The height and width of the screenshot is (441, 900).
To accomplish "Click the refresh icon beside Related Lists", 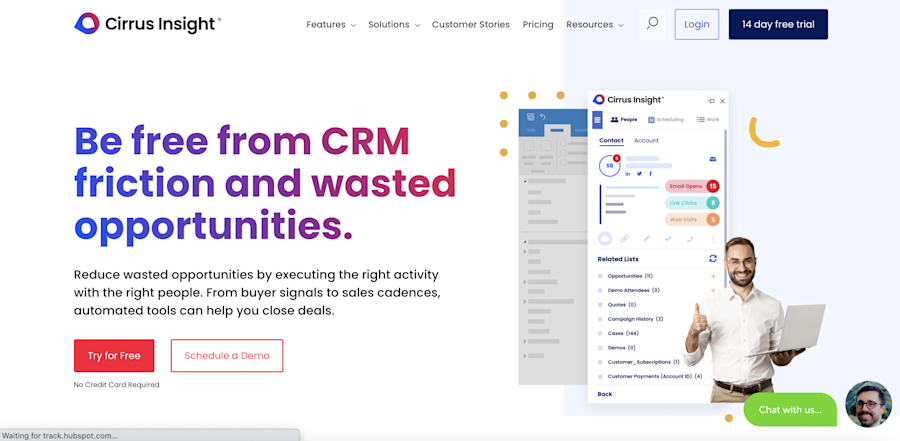I will [x=713, y=259].
